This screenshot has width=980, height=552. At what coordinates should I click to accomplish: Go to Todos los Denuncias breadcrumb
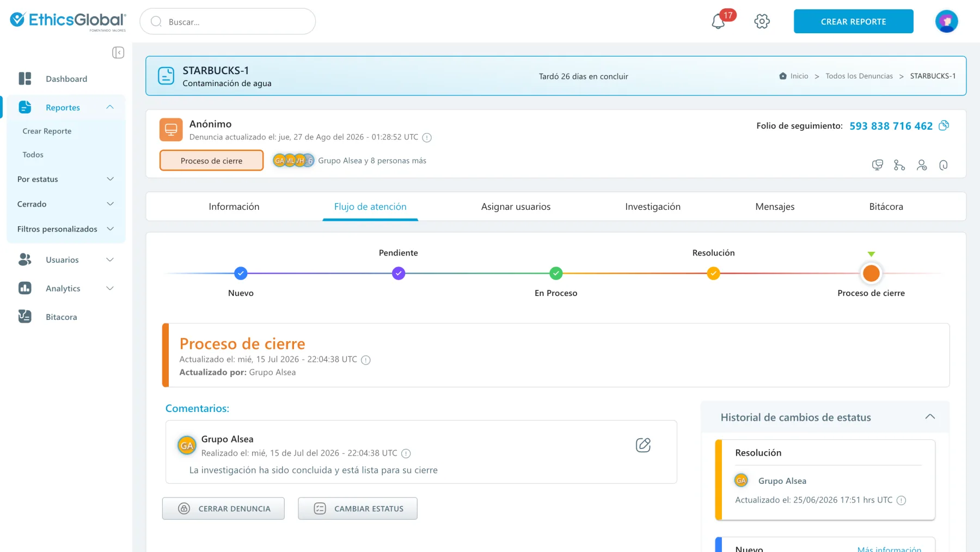859,76
